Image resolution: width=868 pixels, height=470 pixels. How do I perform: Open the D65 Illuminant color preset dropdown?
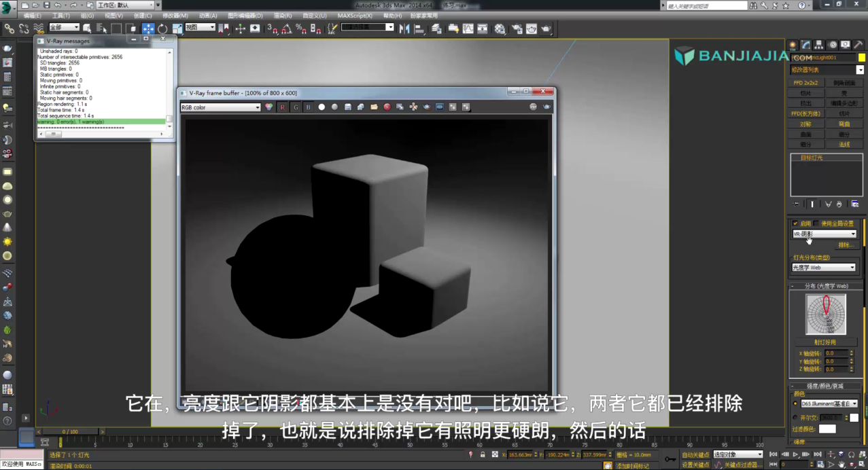pyautogui.click(x=829, y=403)
